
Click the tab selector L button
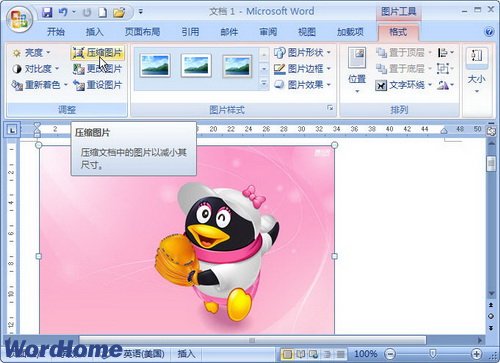point(12,130)
